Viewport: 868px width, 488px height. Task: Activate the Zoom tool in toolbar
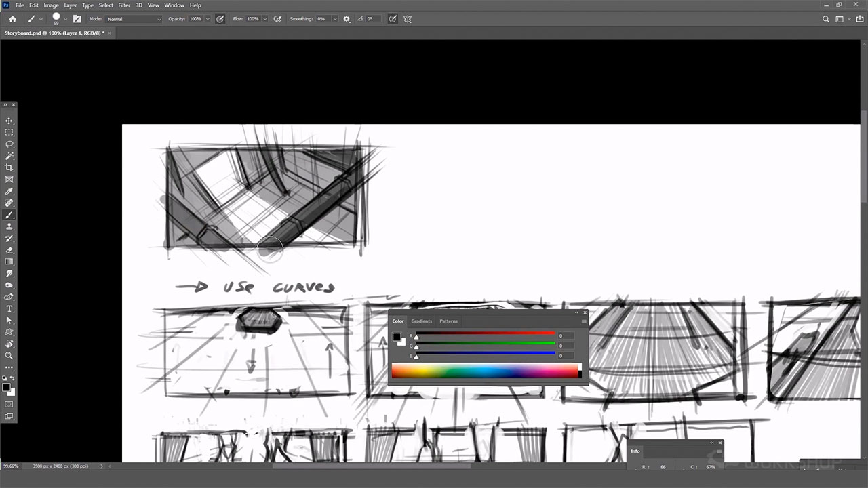9,355
